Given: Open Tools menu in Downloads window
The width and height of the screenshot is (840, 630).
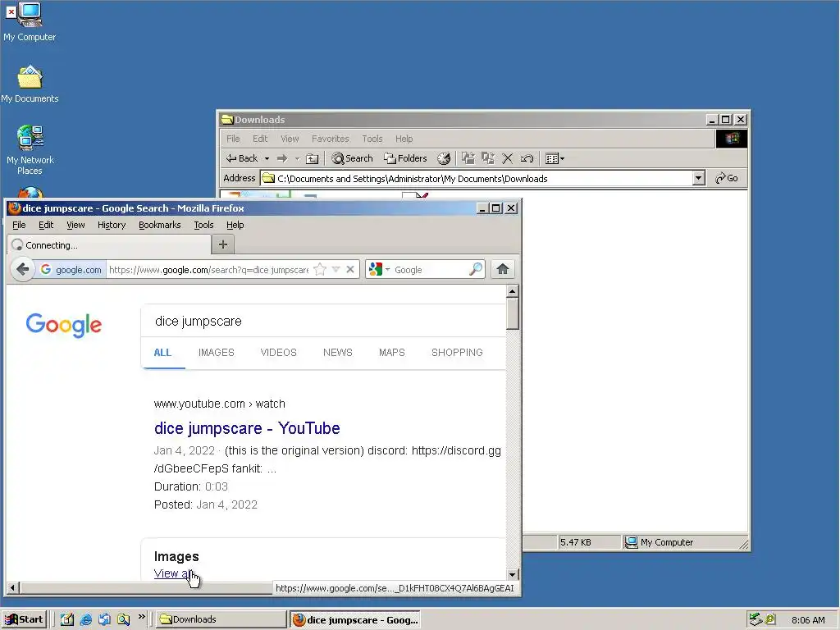Looking at the screenshot, I should 372,139.
